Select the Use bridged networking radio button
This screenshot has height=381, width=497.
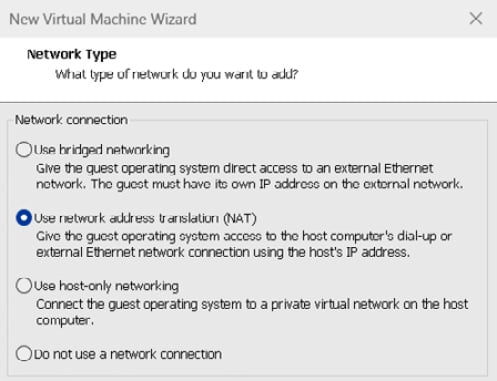point(24,149)
